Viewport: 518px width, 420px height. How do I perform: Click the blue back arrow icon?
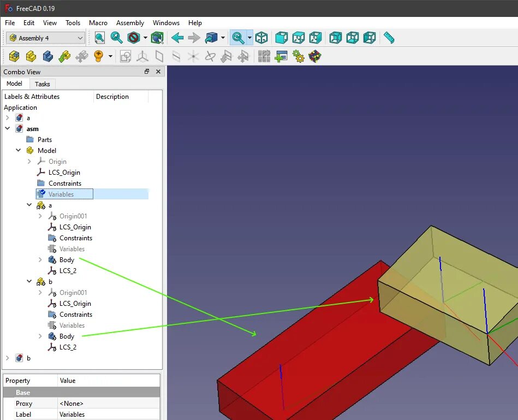point(177,38)
